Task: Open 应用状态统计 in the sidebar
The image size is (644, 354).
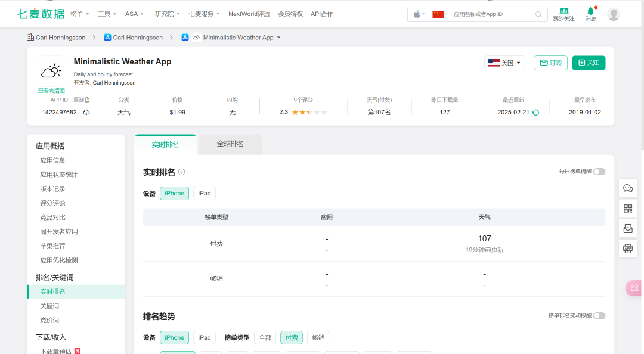Action: pyautogui.click(x=58, y=175)
